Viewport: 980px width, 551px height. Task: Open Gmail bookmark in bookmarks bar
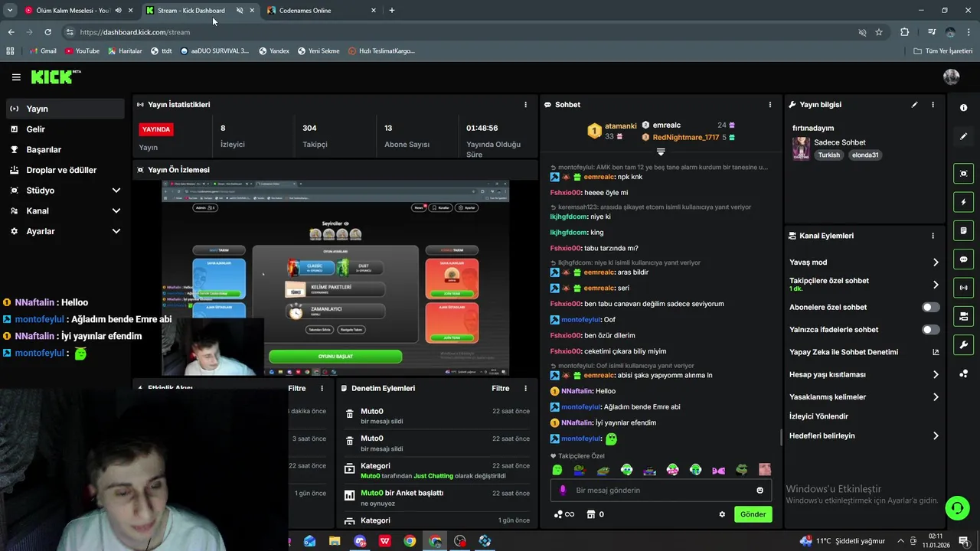[x=43, y=51]
